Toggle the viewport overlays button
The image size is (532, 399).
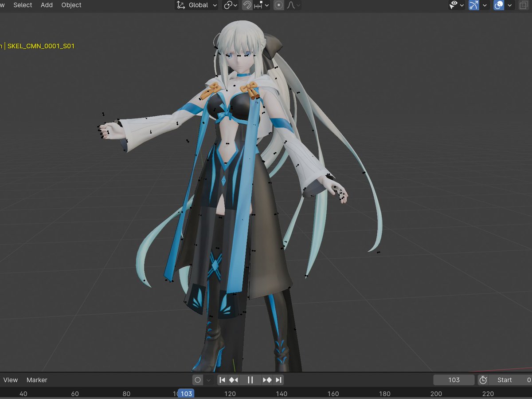click(x=499, y=5)
